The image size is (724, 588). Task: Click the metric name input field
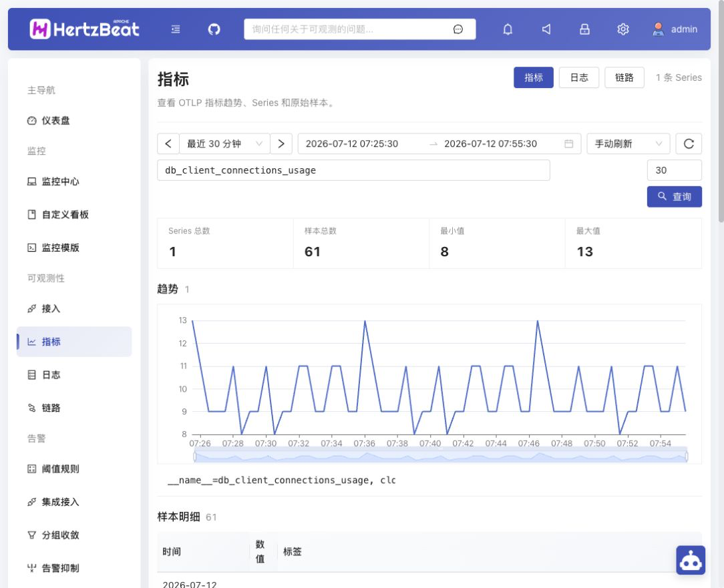pyautogui.click(x=354, y=170)
